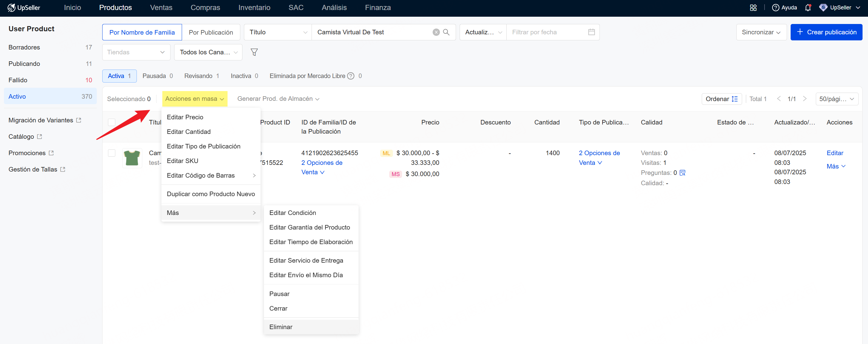Toggle the select-all checkbox in the table header
The height and width of the screenshot is (344, 868).
click(112, 122)
